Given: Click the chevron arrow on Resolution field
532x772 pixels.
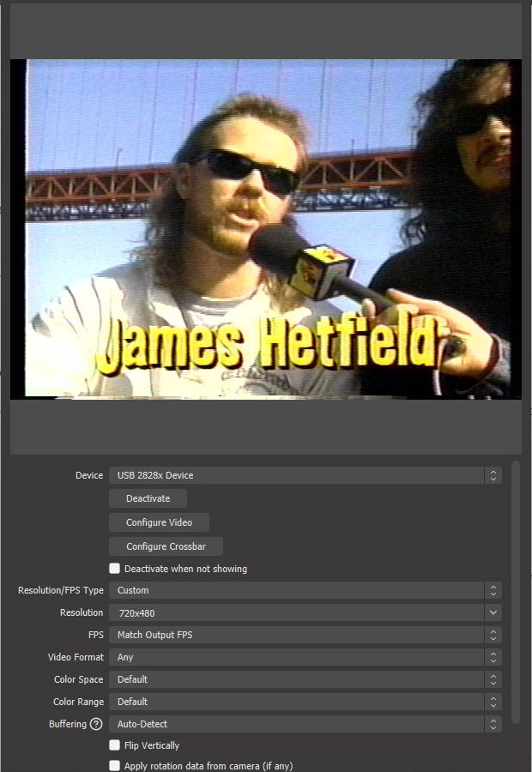Looking at the screenshot, I should (493, 612).
